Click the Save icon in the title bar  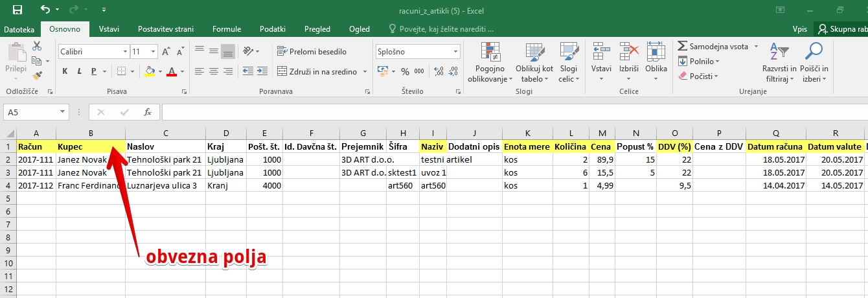pos(17,10)
